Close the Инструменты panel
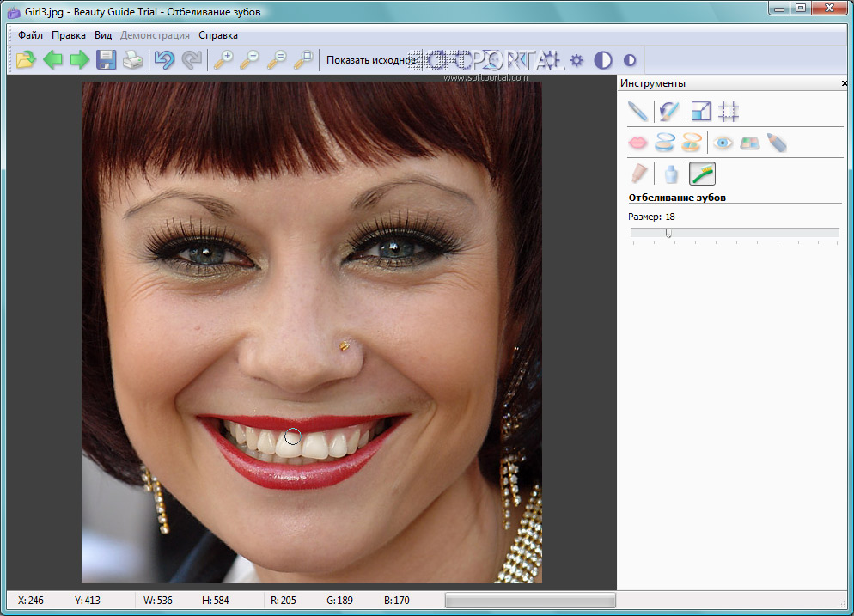854x616 pixels. [x=845, y=83]
